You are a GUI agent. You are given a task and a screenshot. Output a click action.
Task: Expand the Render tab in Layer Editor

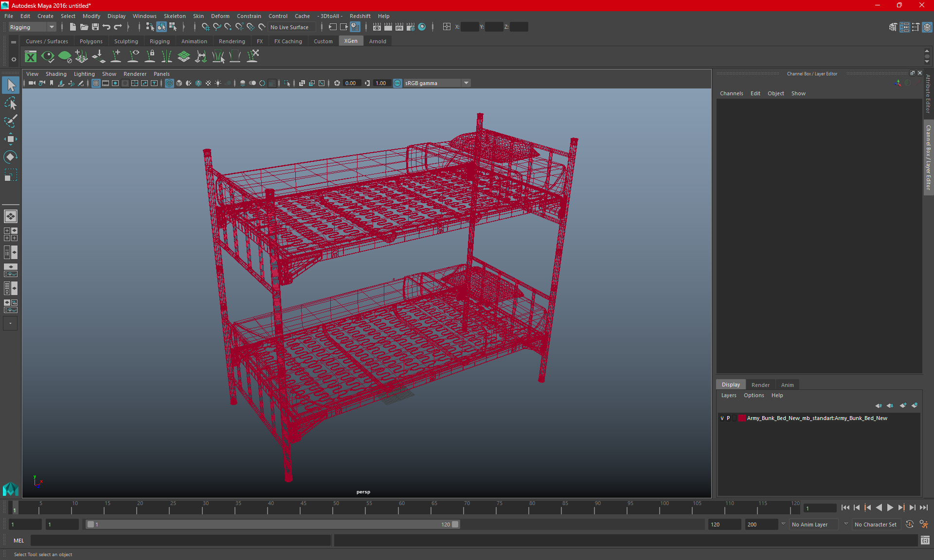pyautogui.click(x=760, y=384)
